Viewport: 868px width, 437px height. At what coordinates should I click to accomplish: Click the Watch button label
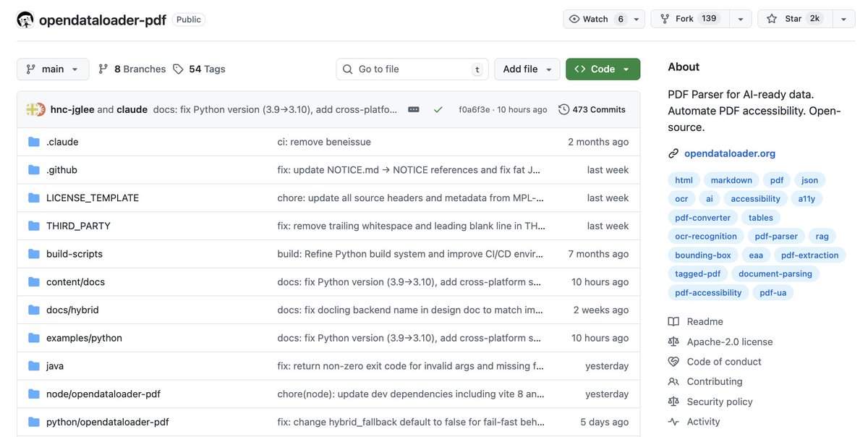coord(596,19)
